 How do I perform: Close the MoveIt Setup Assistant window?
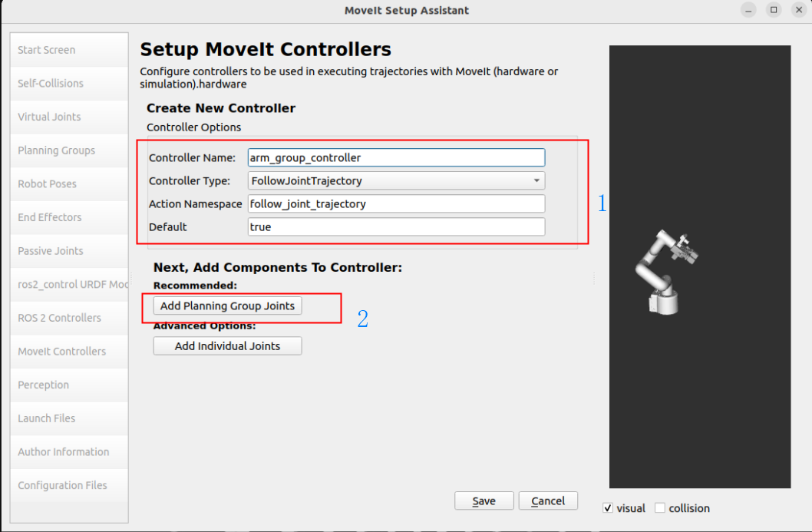coord(799,10)
